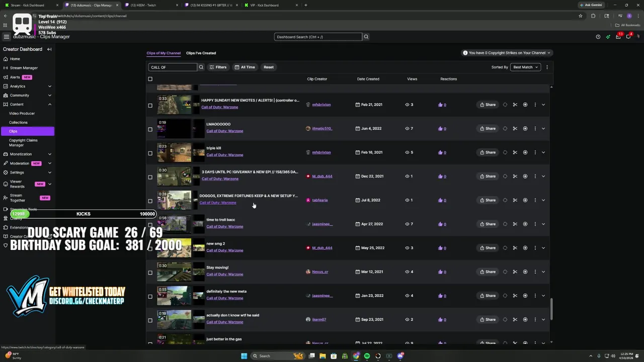Open clip creator ilmatic510_ link
Viewport: 644px width, 362px height.
322,129
